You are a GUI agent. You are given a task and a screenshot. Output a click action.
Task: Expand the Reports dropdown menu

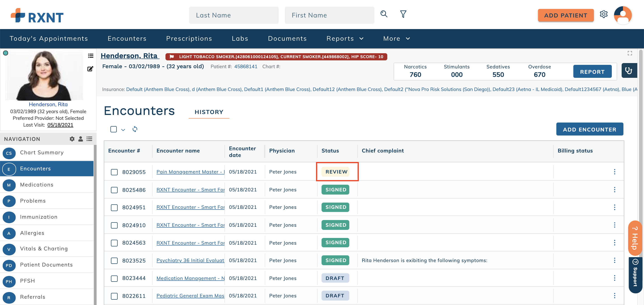tap(345, 38)
